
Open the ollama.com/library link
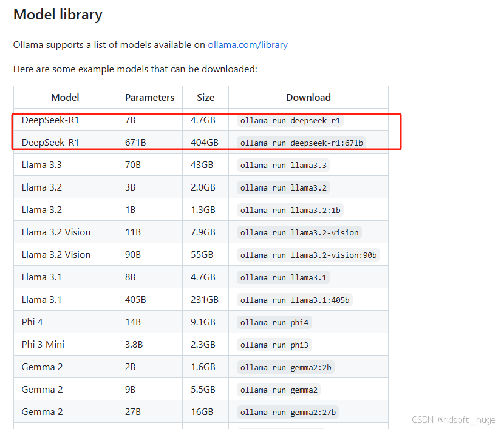pyautogui.click(x=248, y=45)
